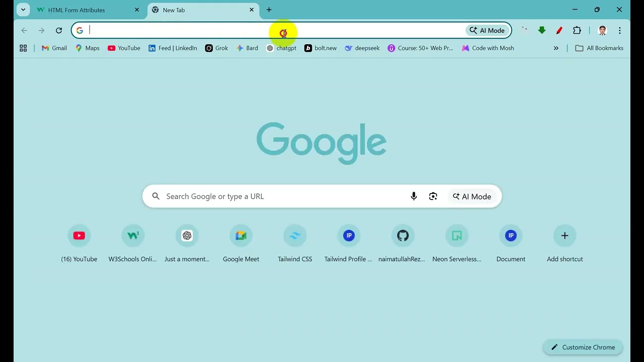Restore down the Chrome window
Image resolution: width=644 pixels, height=362 pixels.
pyautogui.click(x=597, y=10)
